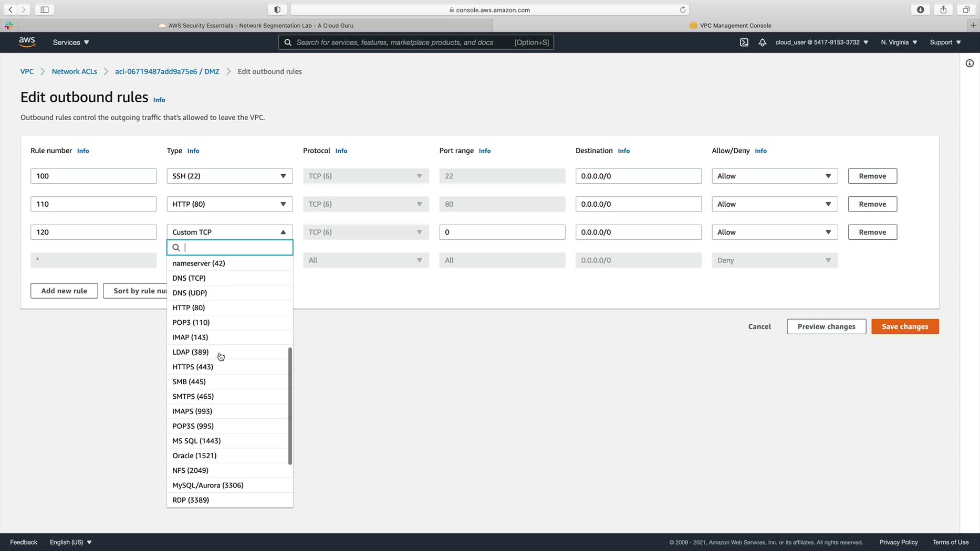Click the type list scrollbar thumb

290,406
